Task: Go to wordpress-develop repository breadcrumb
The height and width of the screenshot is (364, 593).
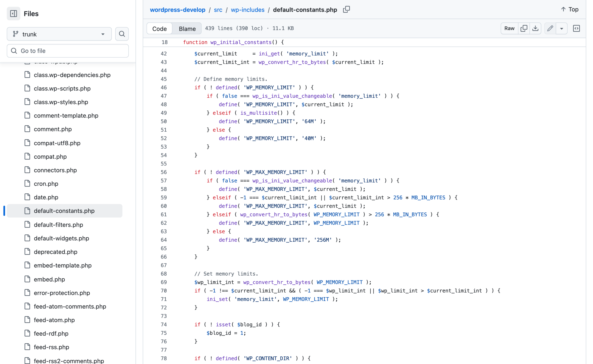Action: click(x=178, y=10)
